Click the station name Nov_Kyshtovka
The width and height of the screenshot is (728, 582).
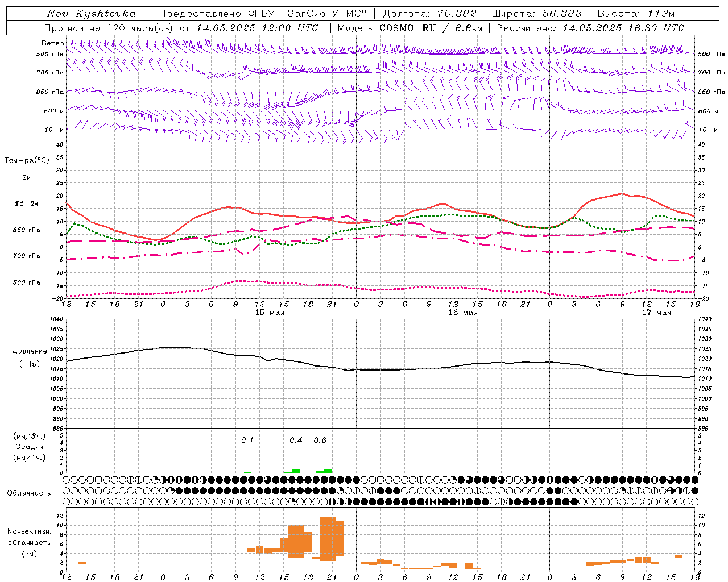(x=92, y=14)
